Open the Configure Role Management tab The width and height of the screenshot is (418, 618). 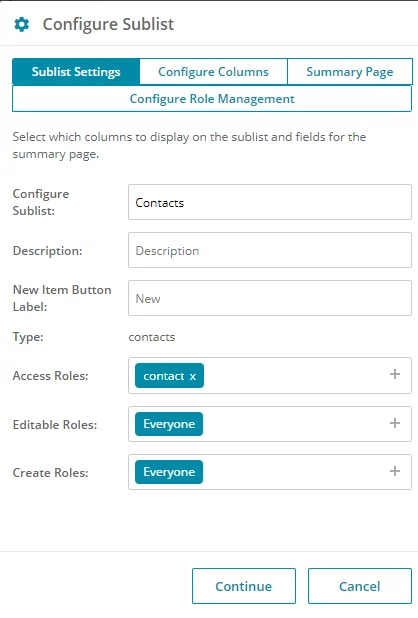212,99
